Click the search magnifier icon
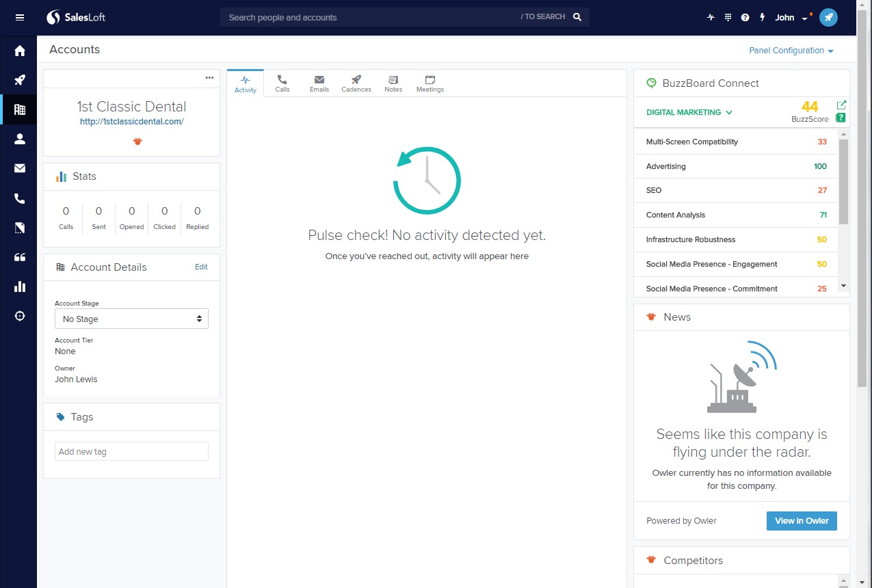The width and height of the screenshot is (872, 588). coord(577,17)
